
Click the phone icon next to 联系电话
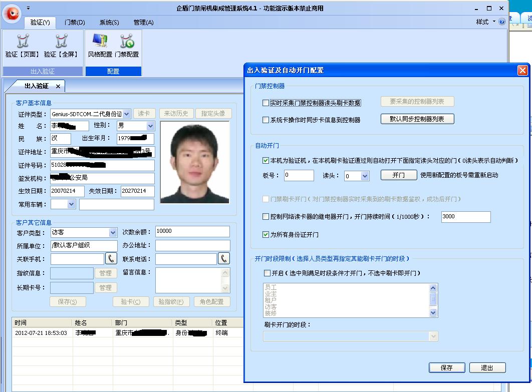pyautogui.click(x=223, y=259)
